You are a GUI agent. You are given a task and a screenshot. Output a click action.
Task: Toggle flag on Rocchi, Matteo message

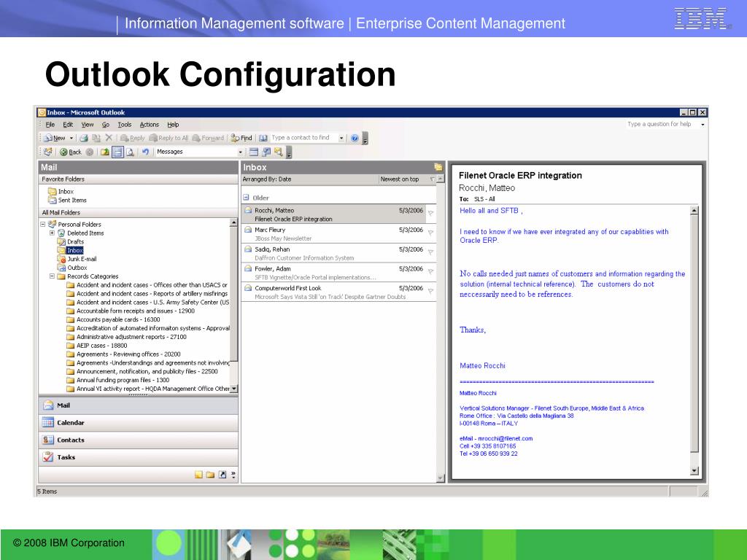point(430,213)
